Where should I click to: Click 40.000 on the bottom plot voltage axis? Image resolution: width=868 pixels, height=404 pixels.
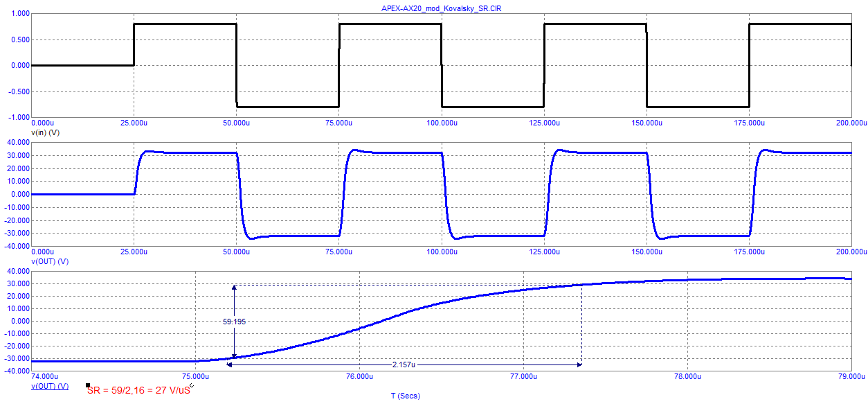coord(19,272)
